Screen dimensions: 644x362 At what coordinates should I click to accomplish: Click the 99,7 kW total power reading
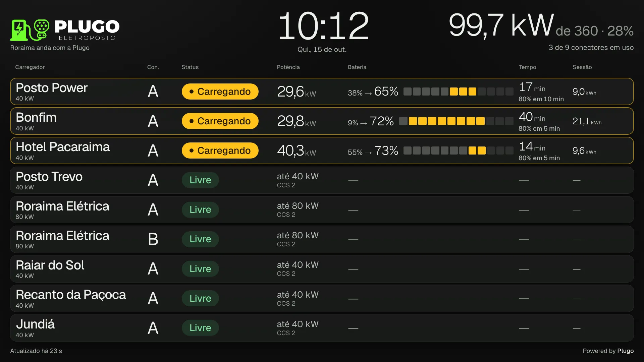tap(501, 25)
